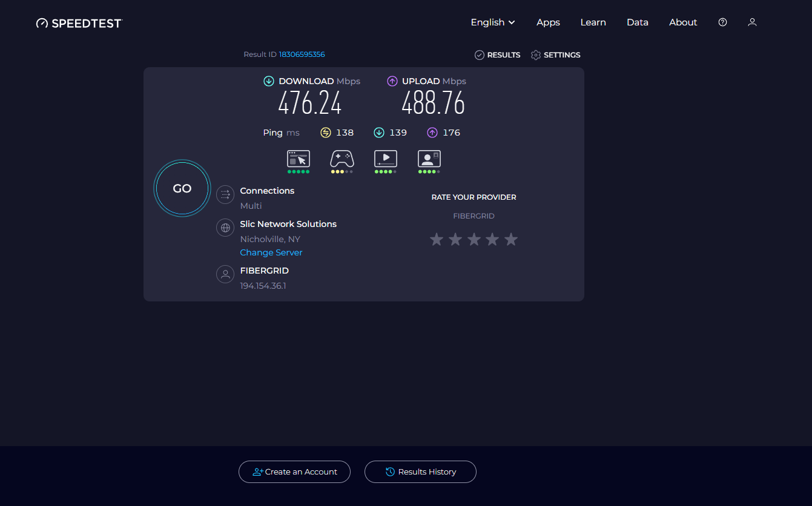Click the globe icon beside Slic Network Solutions

click(x=225, y=228)
